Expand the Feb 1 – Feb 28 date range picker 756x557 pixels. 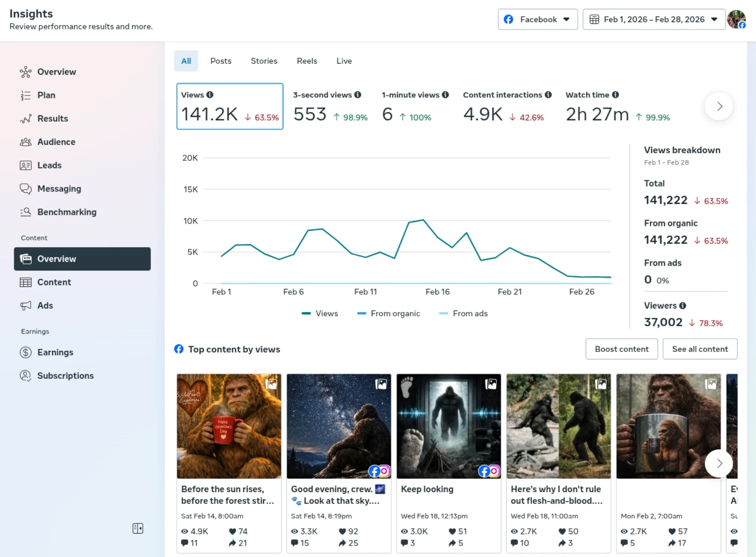click(653, 19)
